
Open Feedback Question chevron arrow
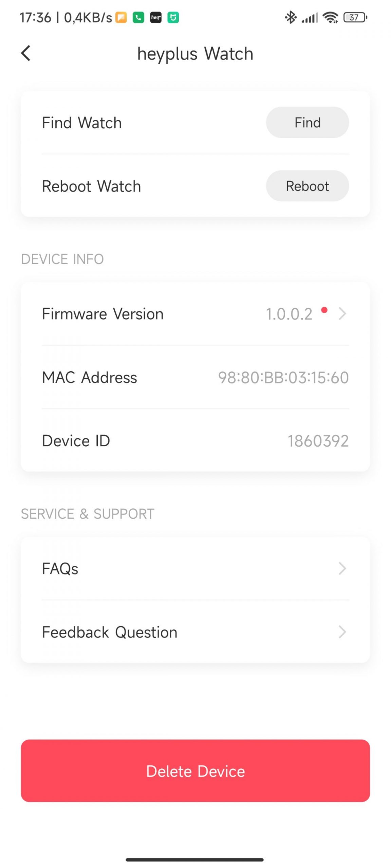(x=342, y=632)
